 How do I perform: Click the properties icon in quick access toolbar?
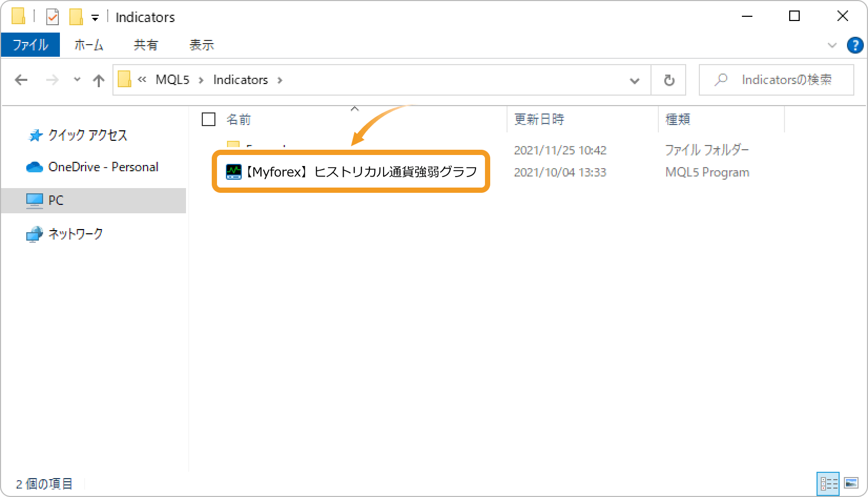click(x=53, y=17)
